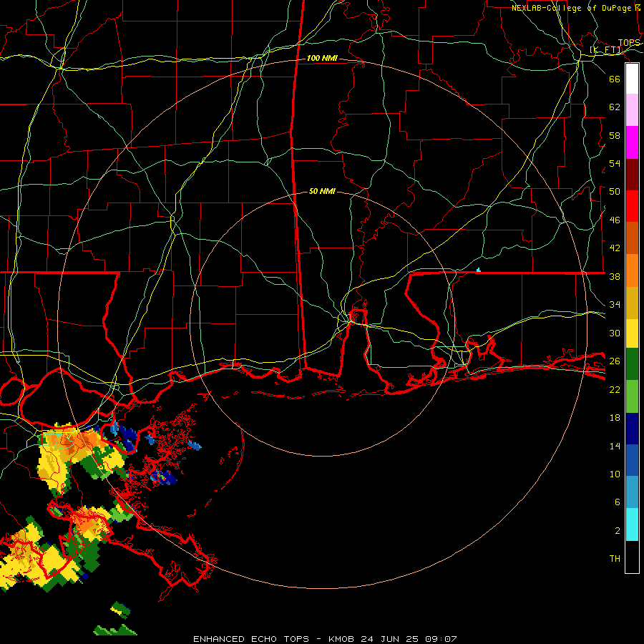Click the black TH threshold legend block
The width and height of the screenshot is (644, 644).
point(632,557)
